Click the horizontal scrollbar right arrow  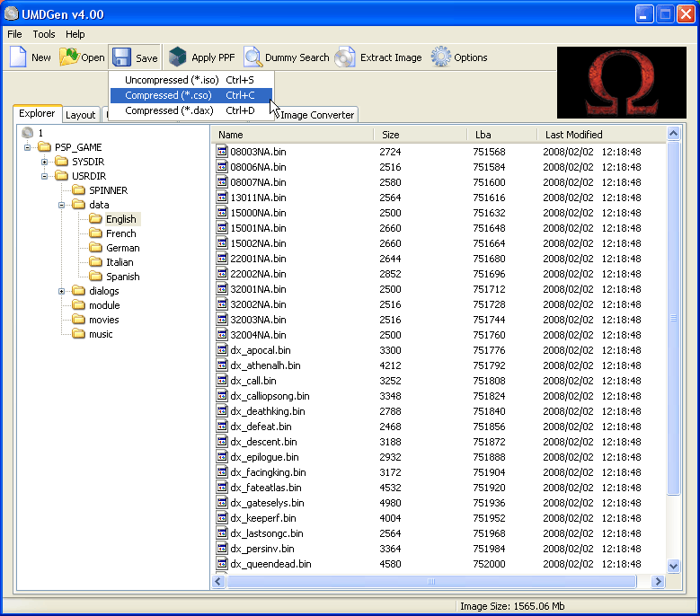(658, 581)
